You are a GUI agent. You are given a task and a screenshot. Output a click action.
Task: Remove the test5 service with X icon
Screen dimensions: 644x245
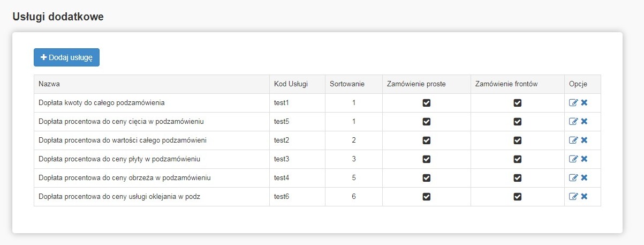584,122
